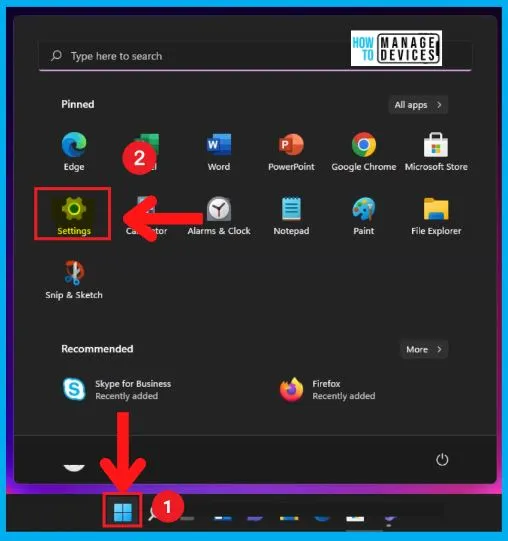The height and width of the screenshot is (541, 508).
Task: Launch the Calculator pinned app
Action: pos(146,215)
